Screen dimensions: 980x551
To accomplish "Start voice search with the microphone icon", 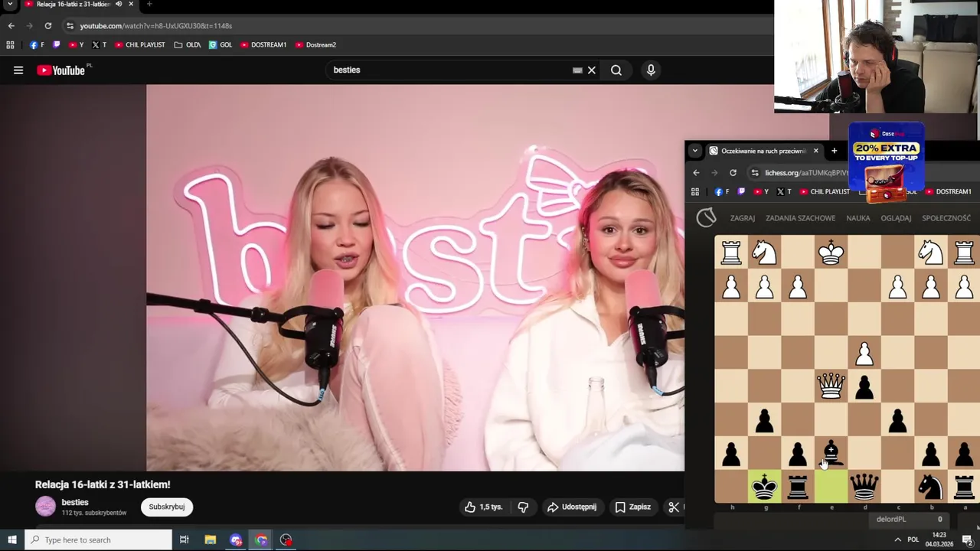I will pyautogui.click(x=651, y=70).
